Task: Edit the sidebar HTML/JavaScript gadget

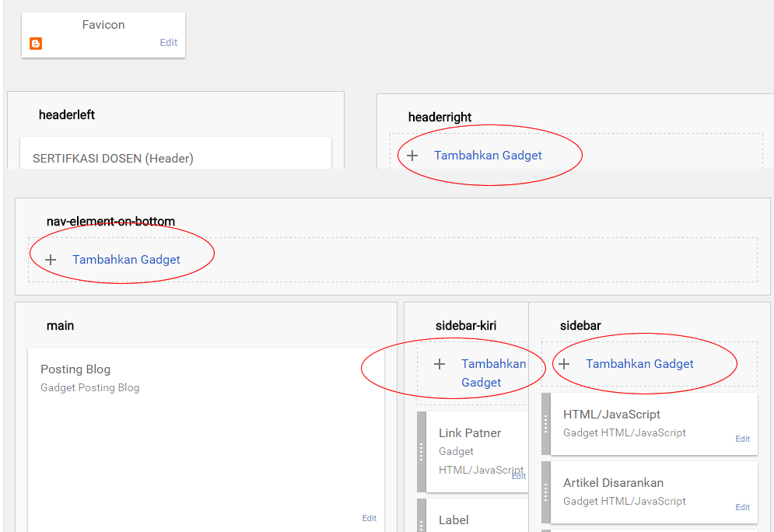Action: click(743, 439)
